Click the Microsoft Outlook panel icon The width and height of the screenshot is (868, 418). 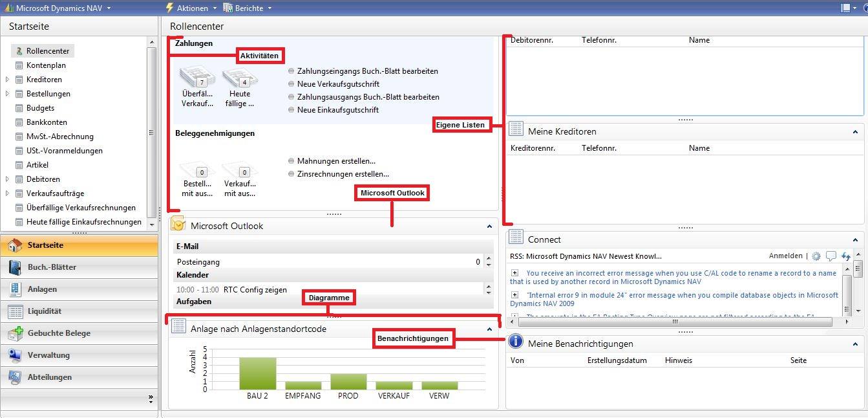(178, 225)
